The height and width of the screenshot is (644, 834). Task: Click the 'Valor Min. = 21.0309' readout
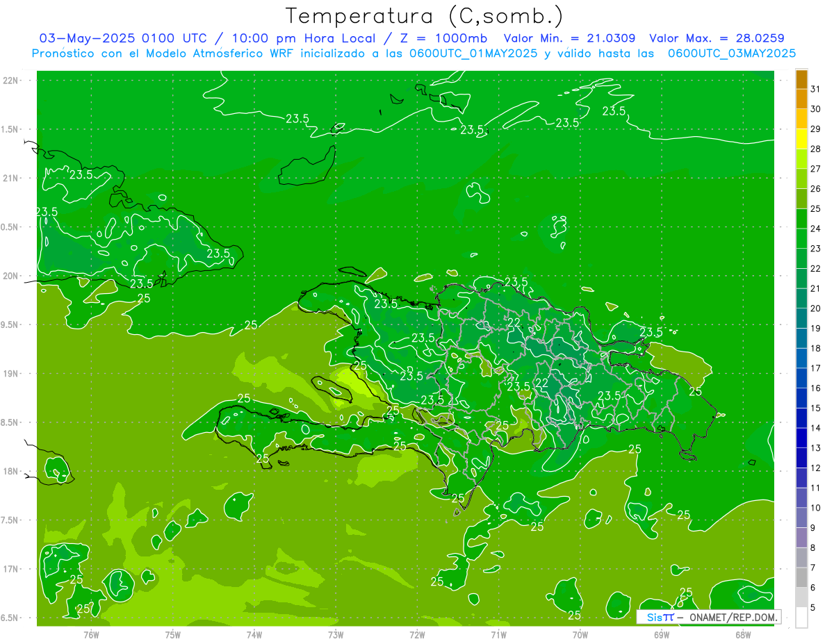coord(569,38)
